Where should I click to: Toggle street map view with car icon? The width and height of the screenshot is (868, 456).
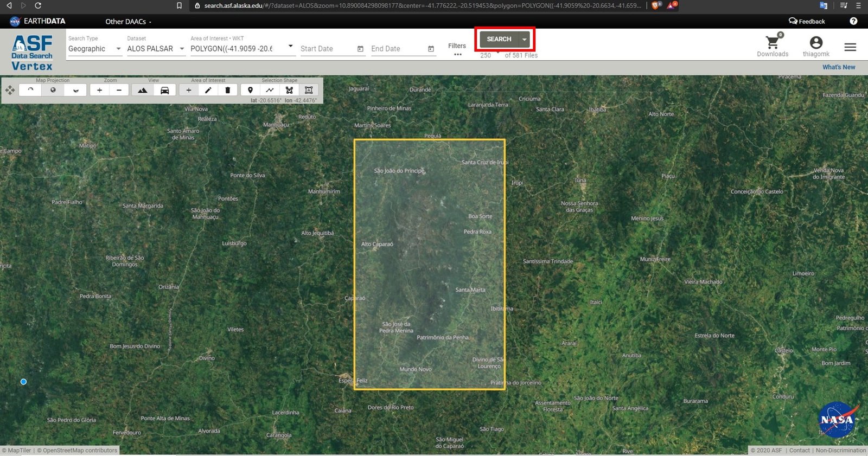point(165,90)
